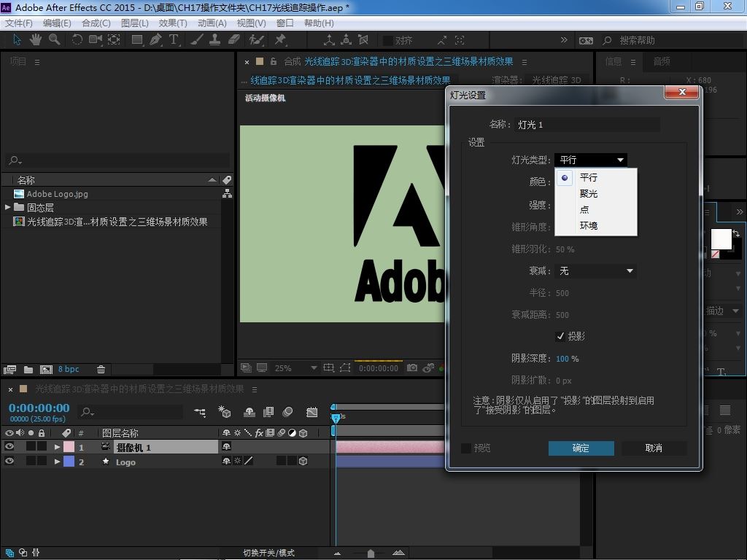The height and width of the screenshot is (560, 747).
Task: Select the Pan Behind anchor tool
Action: [114, 40]
